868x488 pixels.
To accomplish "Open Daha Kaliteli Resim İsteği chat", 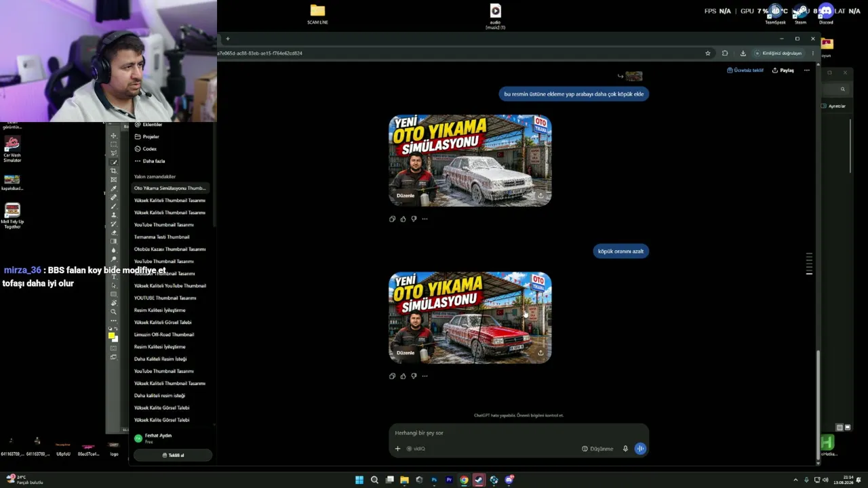I will pyautogui.click(x=160, y=359).
